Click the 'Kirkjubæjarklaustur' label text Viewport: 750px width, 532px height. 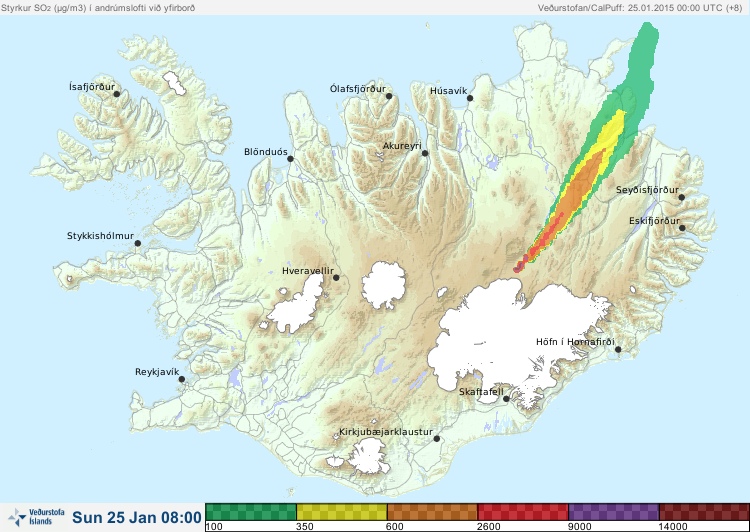pos(386,432)
